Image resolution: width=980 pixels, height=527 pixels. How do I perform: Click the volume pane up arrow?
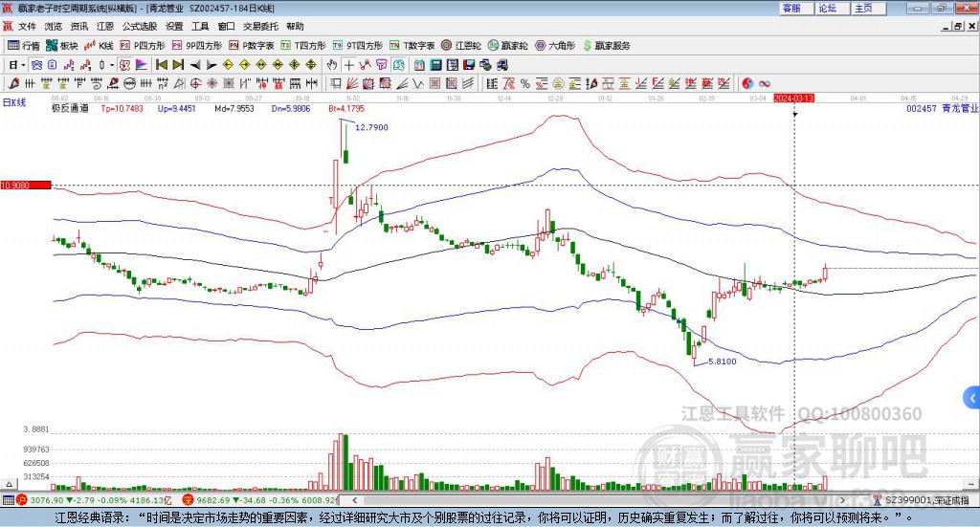[10, 484]
